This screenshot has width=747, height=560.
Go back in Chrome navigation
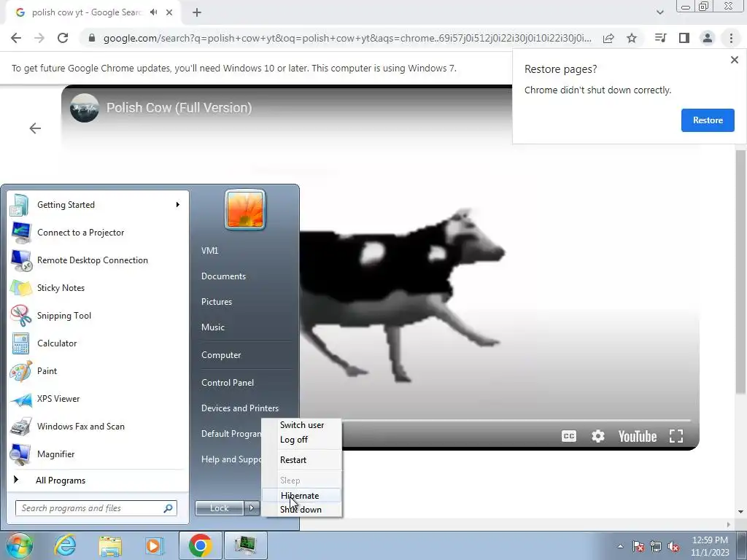16,38
